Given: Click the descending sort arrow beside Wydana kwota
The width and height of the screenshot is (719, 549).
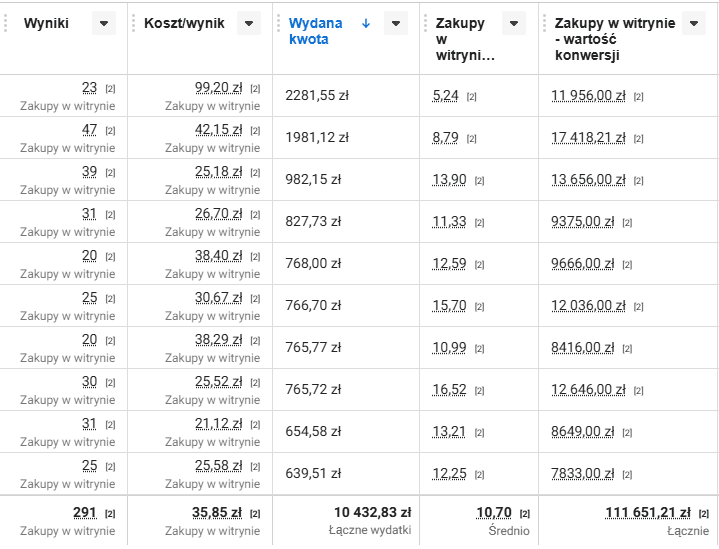Looking at the screenshot, I should (366, 24).
